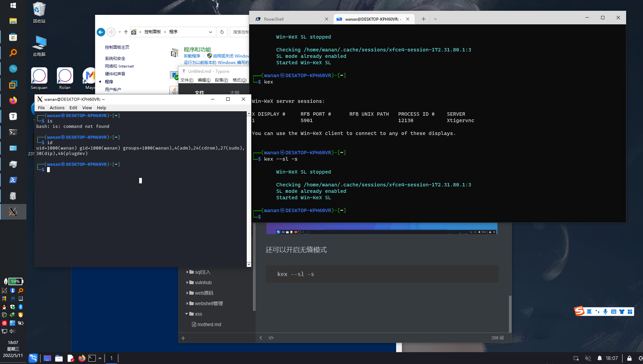This screenshot has height=364, width=643.
Task: Open the Windows Start menu
Action: pyautogui.click(x=13, y=5)
